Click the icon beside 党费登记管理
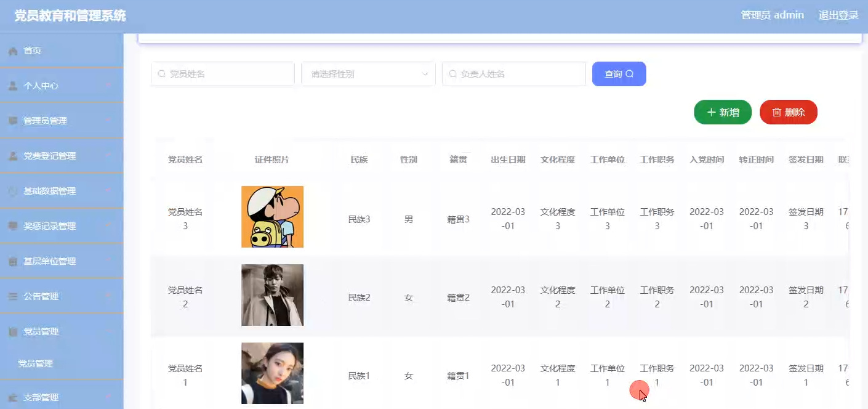868x409 pixels. [x=13, y=156]
